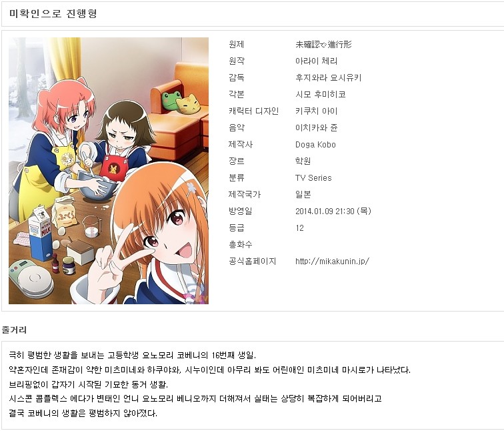Screen dimensions: 504x431
Task: Click the 공식홈페이지 label
Action: pyautogui.click(x=252, y=261)
